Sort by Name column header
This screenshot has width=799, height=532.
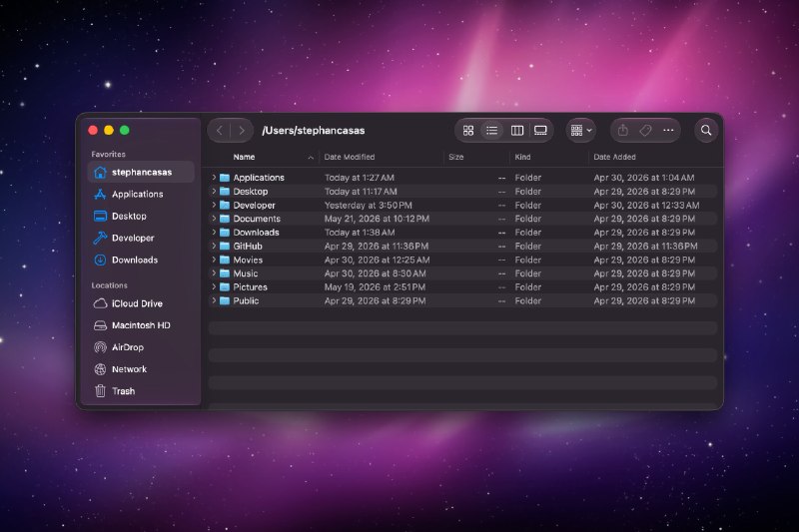click(x=244, y=157)
